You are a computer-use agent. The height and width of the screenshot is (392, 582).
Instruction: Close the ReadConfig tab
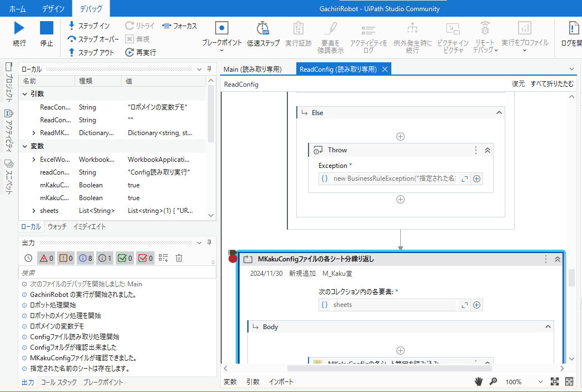(x=385, y=70)
